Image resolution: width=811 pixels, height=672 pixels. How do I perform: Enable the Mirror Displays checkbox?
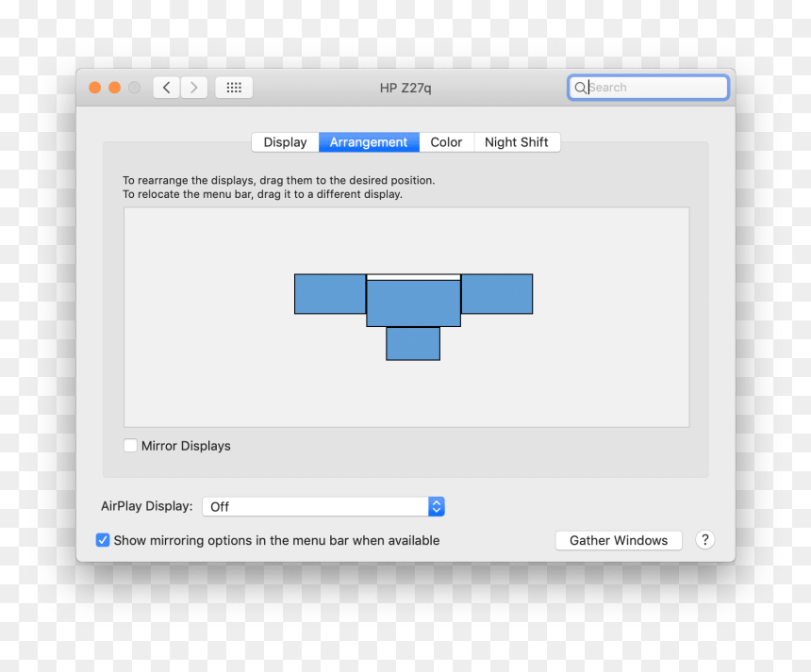pos(130,445)
